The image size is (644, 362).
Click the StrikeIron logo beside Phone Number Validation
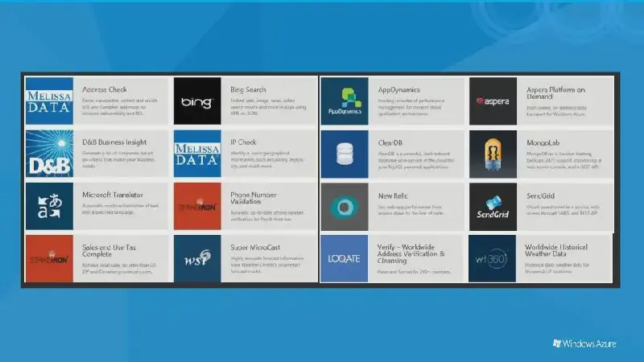197,206
